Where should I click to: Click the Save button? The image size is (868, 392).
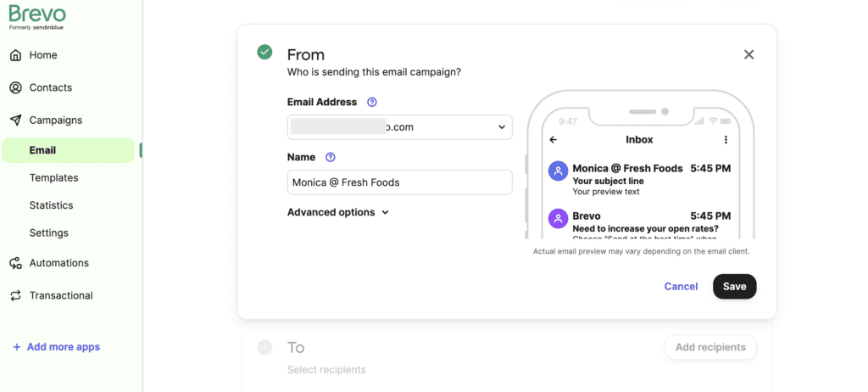(735, 287)
